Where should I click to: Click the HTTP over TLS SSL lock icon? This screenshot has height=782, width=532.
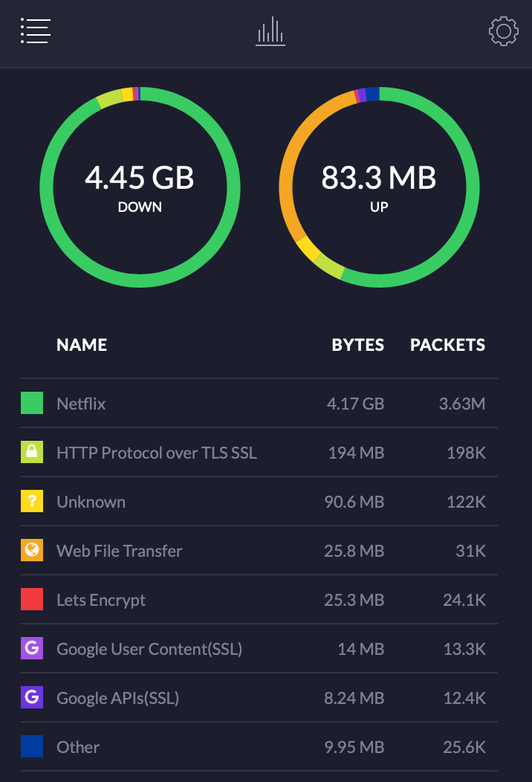tap(32, 453)
